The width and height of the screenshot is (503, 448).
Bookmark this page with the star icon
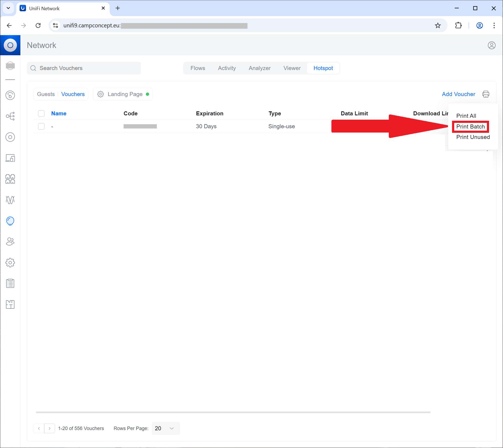point(438,25)
